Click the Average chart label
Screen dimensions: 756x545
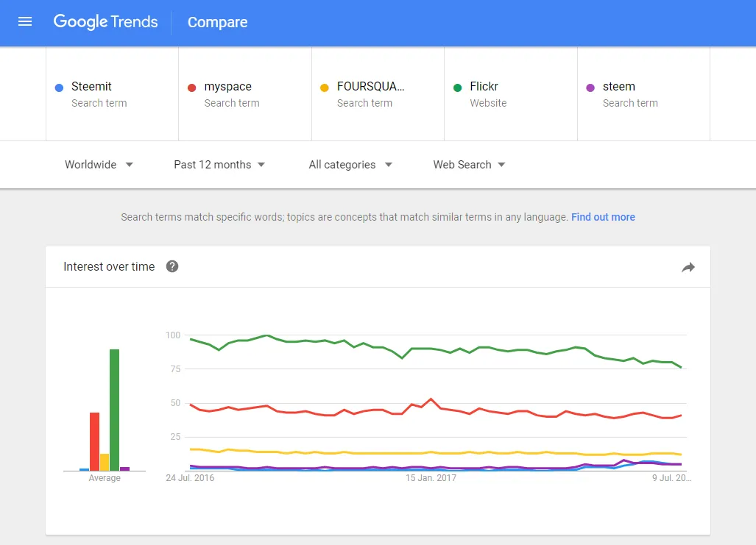pyautogui.click(x=105, y=478)
